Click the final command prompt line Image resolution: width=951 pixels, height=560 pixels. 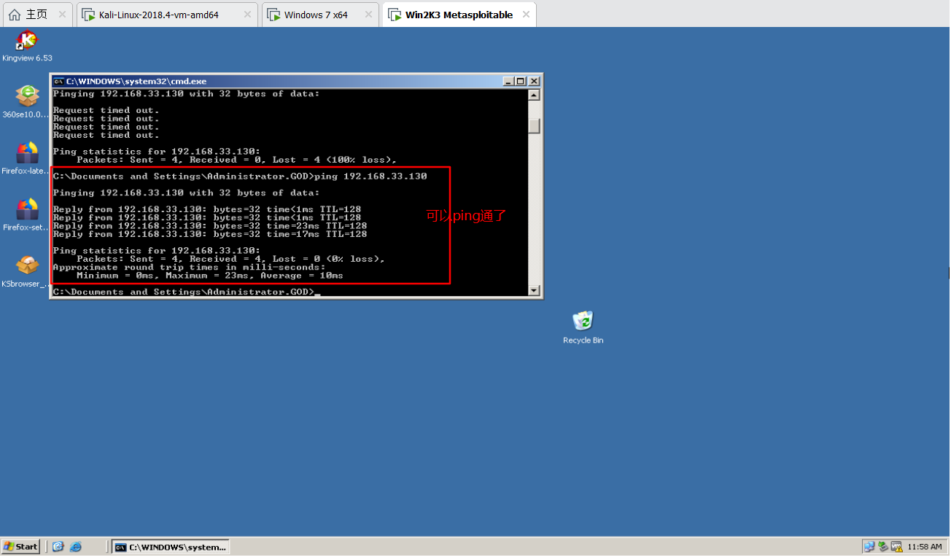[x=186, y=292]
